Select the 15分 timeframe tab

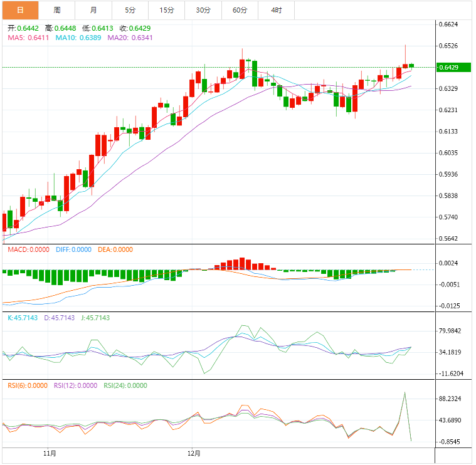click(167, 10)
